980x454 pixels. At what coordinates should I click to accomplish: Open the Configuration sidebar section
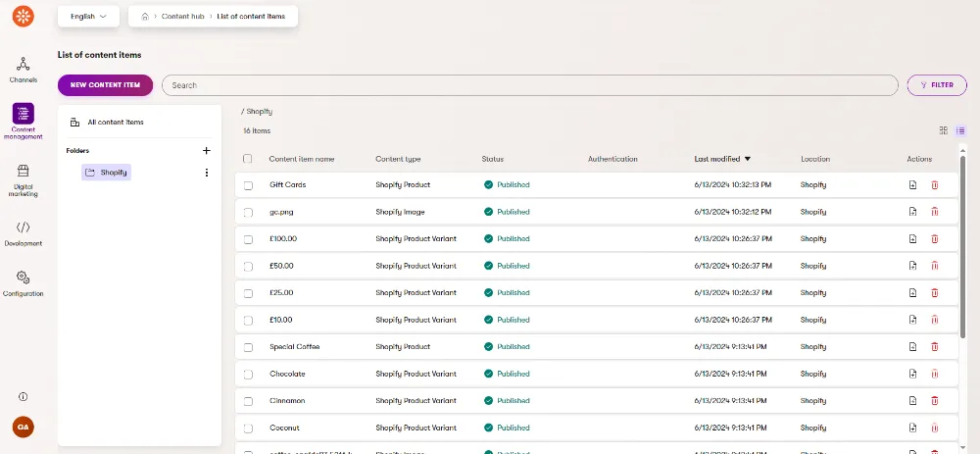coord(23,283)
